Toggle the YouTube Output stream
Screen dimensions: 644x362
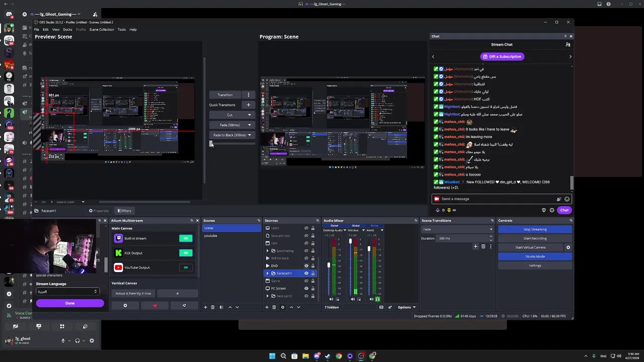click(186, 267)
